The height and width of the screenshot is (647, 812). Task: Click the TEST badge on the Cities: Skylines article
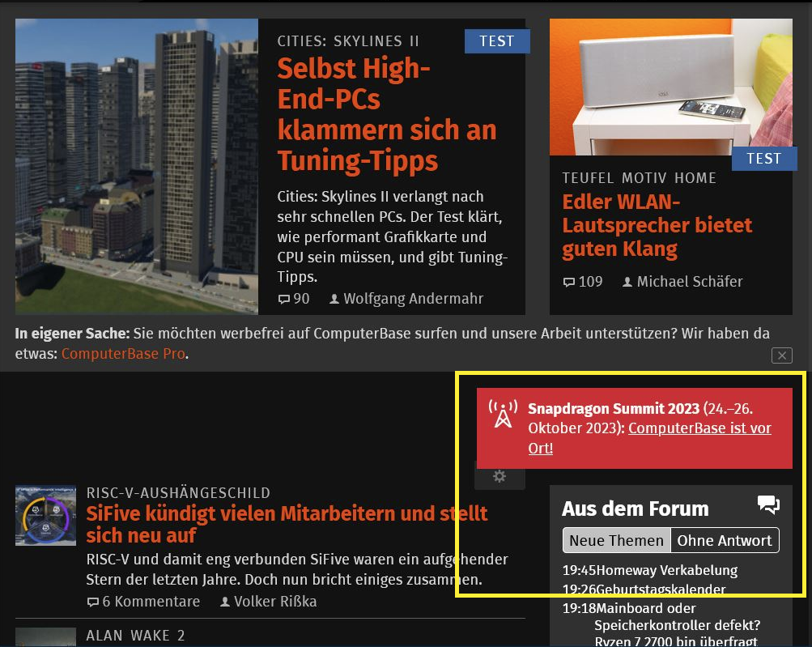(x=497, y=41)
